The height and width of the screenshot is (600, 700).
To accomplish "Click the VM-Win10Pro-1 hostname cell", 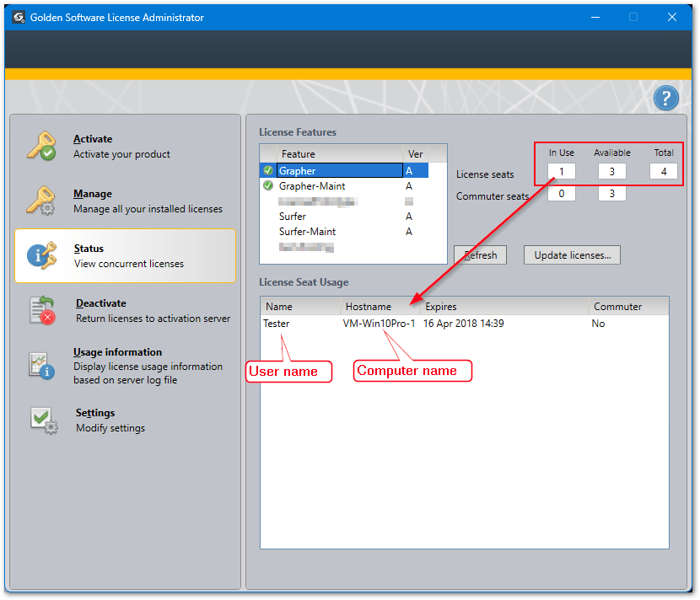I will click(x=379, y=324).
